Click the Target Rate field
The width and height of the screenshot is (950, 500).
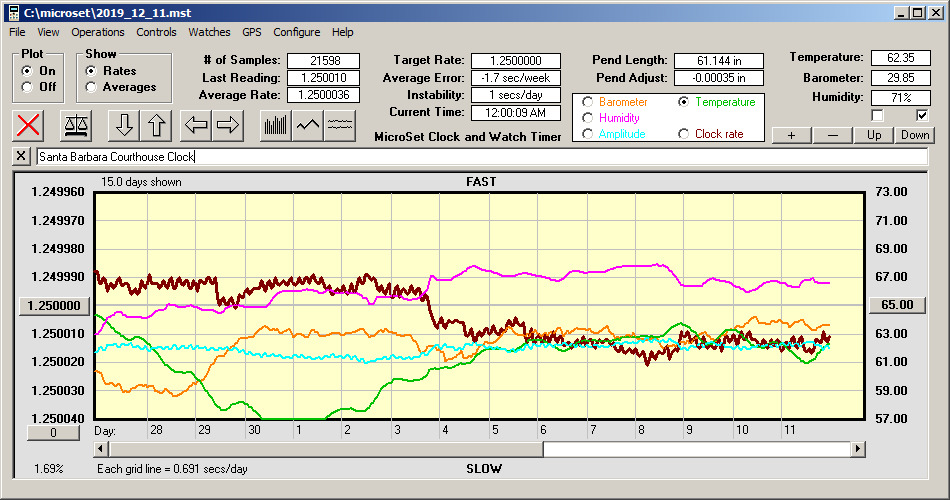click(x=516, y=61)
